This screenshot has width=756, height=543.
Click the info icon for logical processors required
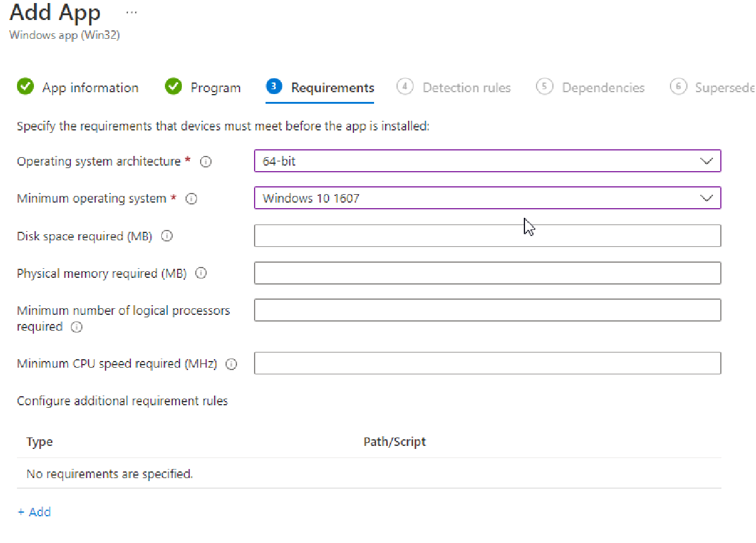(76, 327)
